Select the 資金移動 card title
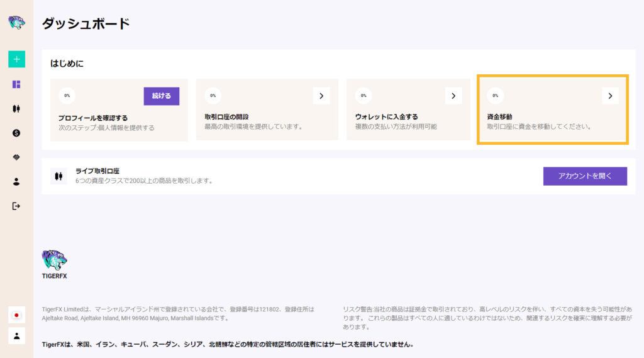644x358 pixels. click(x=499, y=117)
